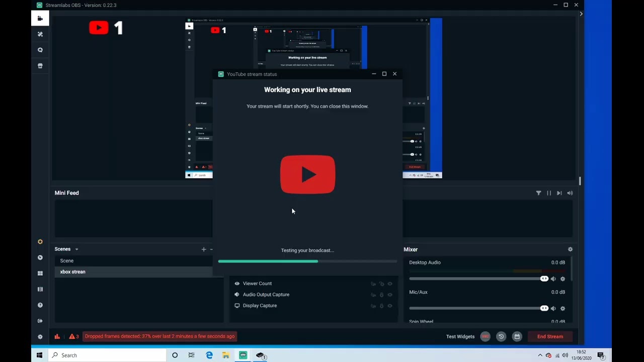Close the YouTube stream status dialog

(x=394, y=74)
